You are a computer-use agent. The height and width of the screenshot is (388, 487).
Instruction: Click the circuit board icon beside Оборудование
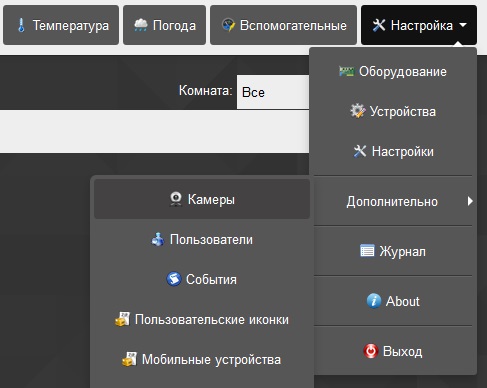(x=346, y=71)
